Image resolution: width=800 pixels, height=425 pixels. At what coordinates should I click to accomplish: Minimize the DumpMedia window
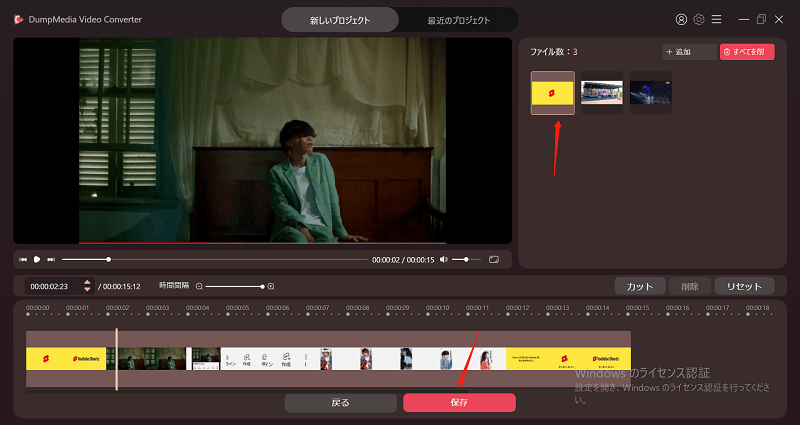coord(744,19)
